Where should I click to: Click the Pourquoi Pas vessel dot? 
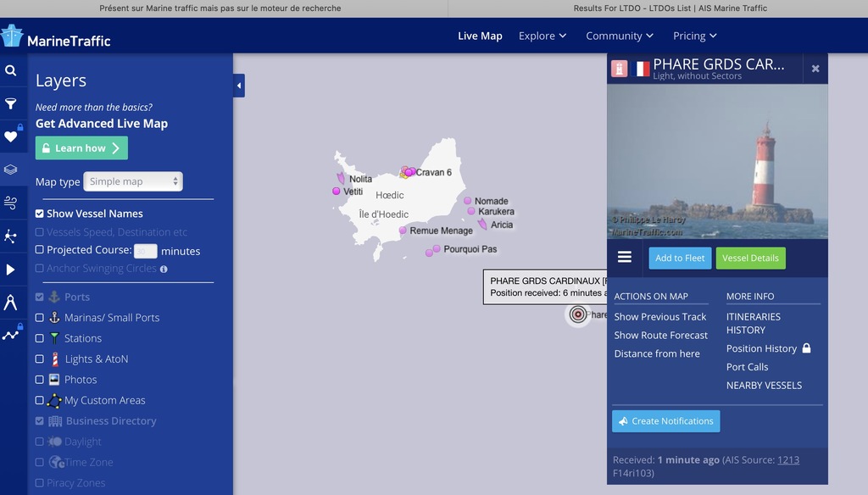[x=437, y=249]
